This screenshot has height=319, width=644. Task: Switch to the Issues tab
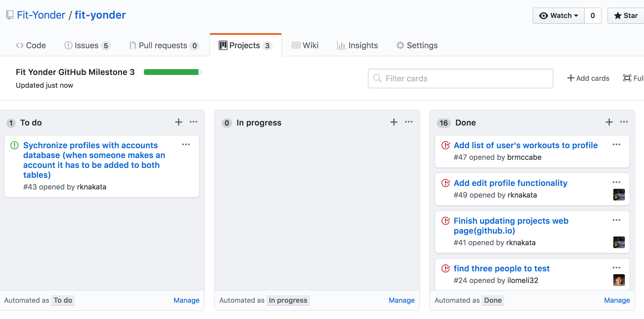coord(87,45)
